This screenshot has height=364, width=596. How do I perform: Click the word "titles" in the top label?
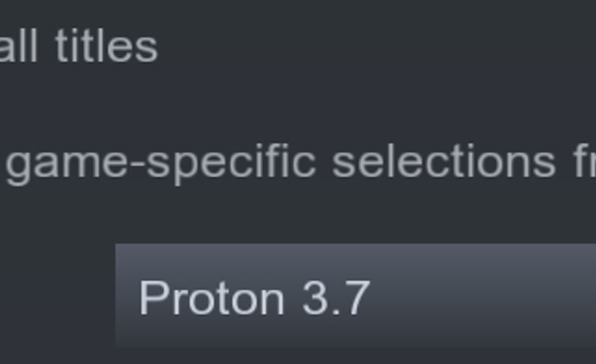tap(106, 46)
